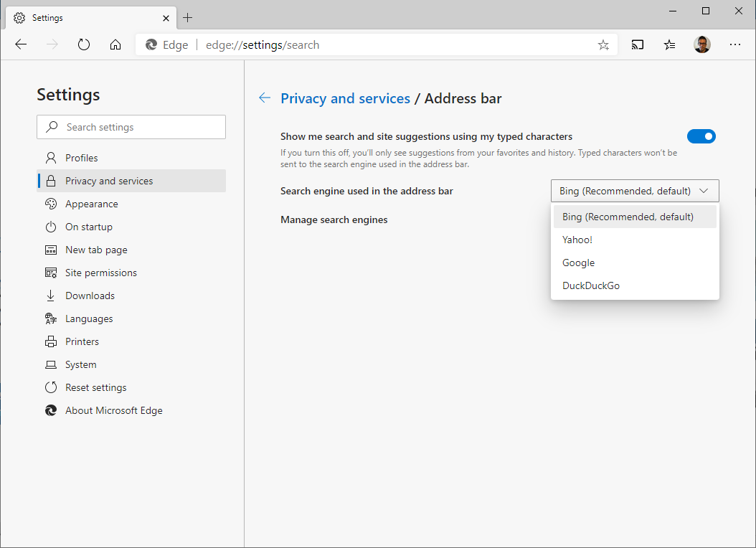
Task: Click the forward navigation arrow
Action: click(52, 44)
